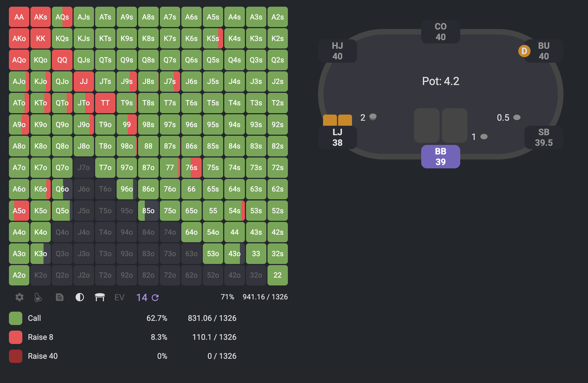
Task: Click the chip next to the 0.5 bet
Action: pos(517,117)
